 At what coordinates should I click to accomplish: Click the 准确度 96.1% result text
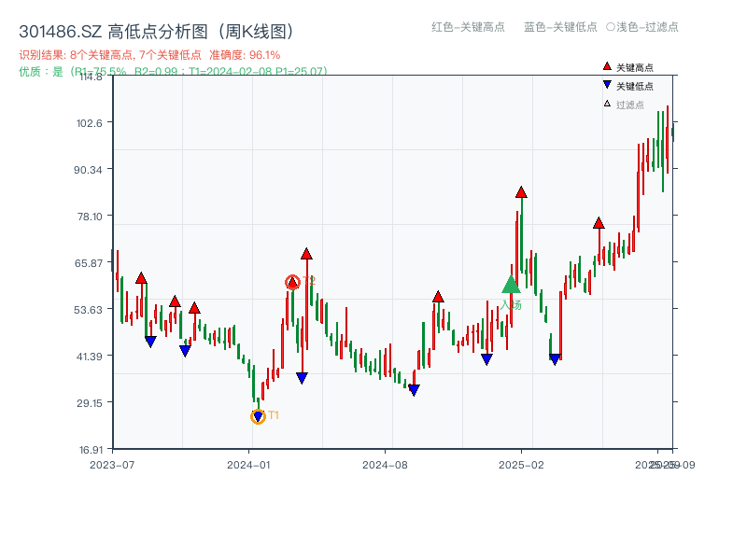coord(245,53)
